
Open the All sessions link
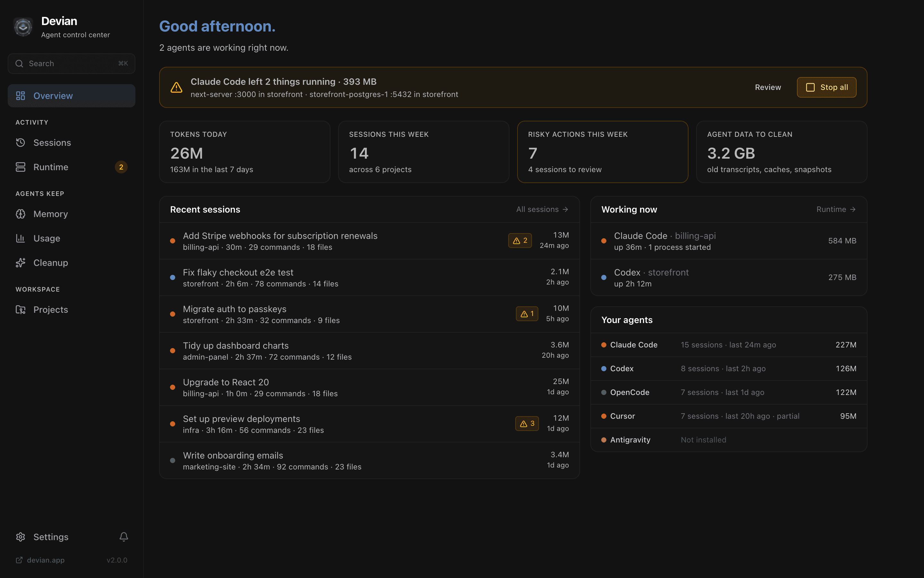click(542, 209)
